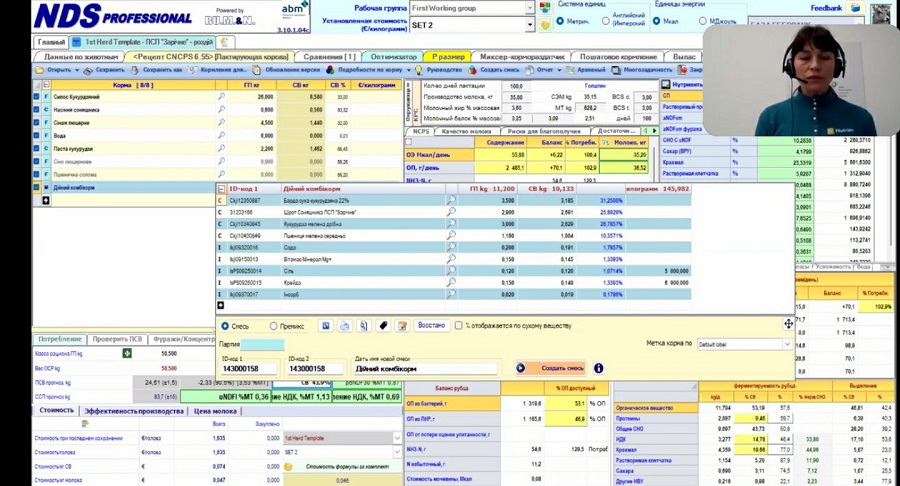Screen dimensions: 900x486
Task: Open the SET 2 dropdown in Стоимость panel
Action: point(397,452)
